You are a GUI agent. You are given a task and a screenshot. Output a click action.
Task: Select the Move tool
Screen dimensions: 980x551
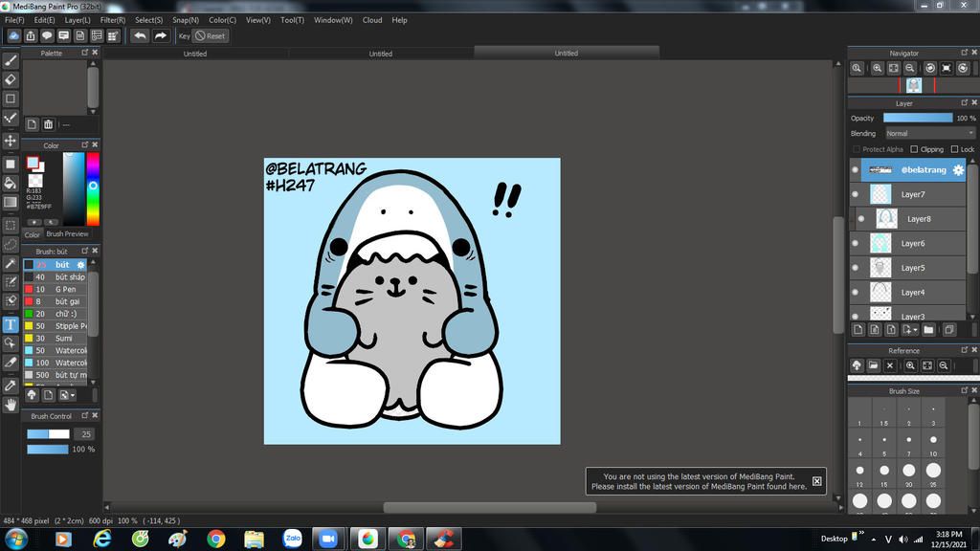[10, 141]
